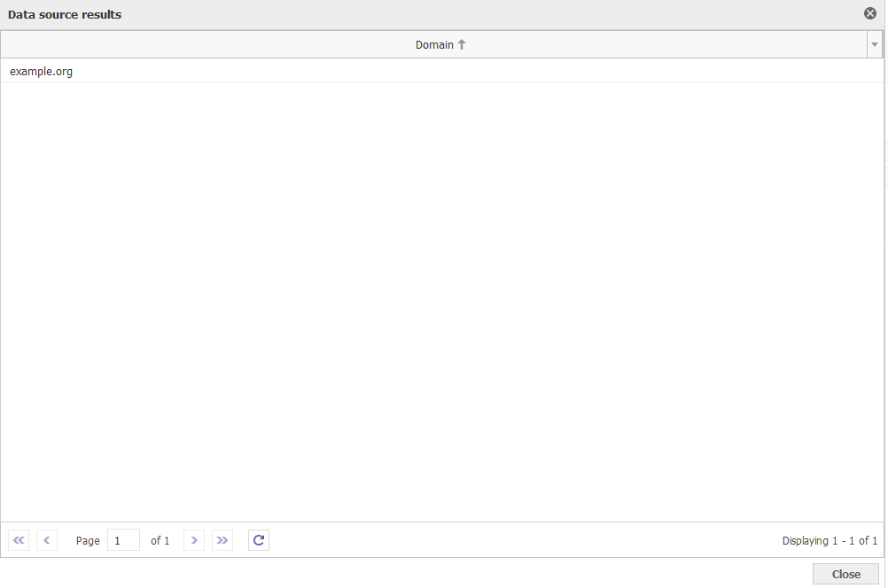Viewport: 888px width, 588px height.
Task: Click the 'Page' label in pager
Action: pos(88,540)
